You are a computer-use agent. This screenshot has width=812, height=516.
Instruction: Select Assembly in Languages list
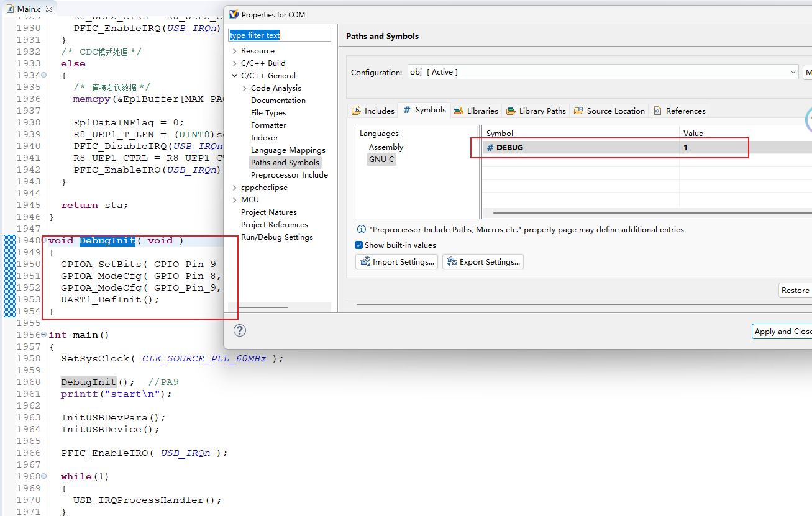pyautogui.click(x=386, y=147)
